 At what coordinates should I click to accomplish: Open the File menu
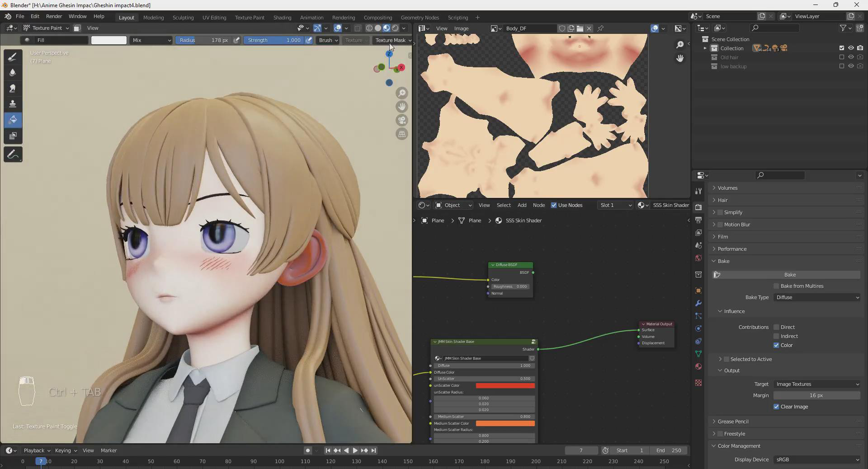(20, 16)
